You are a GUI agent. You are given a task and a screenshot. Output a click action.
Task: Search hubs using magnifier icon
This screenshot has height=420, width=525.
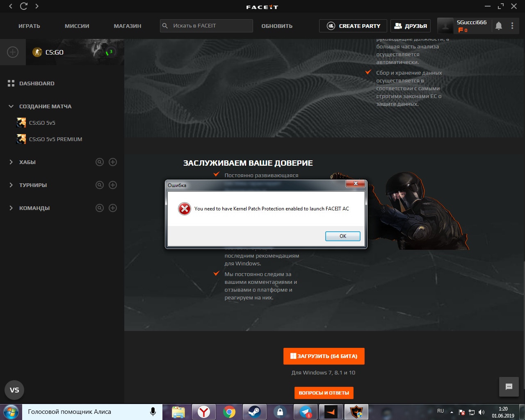click(100, 162)
